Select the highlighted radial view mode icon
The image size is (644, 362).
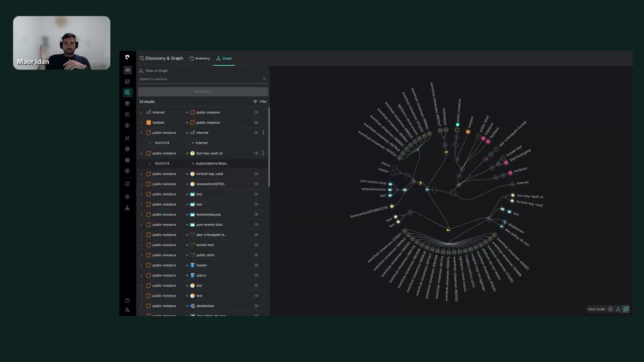pyautogui.click(x=626, y=309)
